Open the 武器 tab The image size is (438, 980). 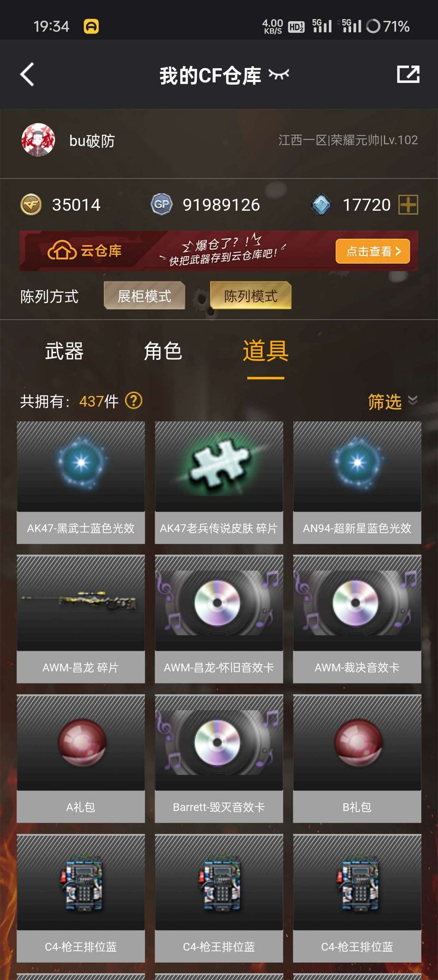coord(64,351)
